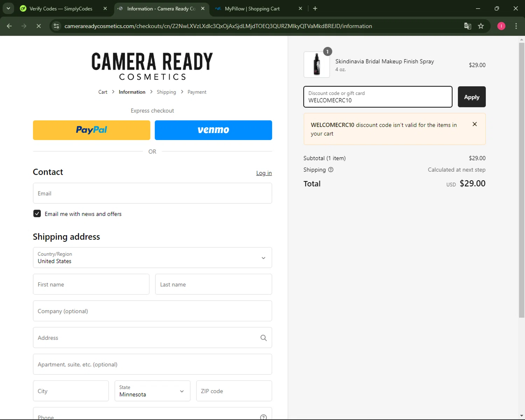Image resolution: width=525 pixels, height=420 pixels.
Task: Close the Verify Codes SimplyCodes tab
Action: 105,8
